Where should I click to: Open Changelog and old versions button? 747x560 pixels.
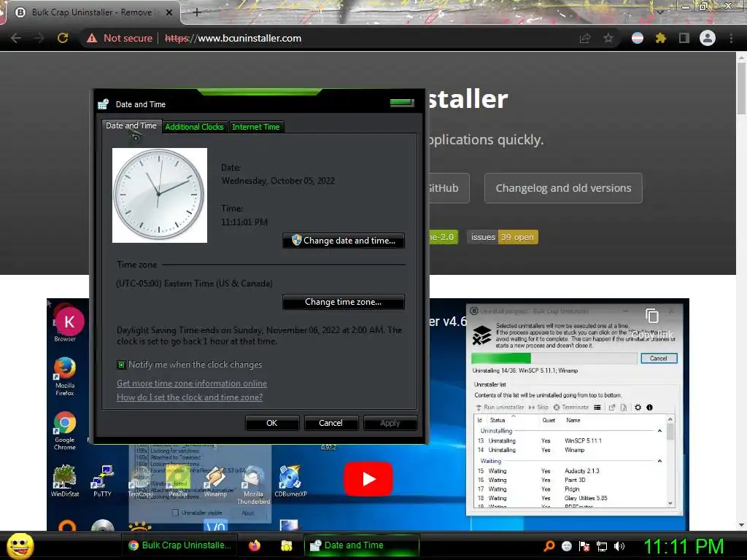click(563, 188)
